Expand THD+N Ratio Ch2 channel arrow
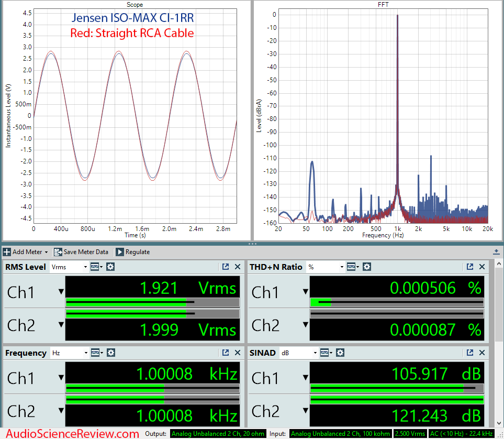 click(306, 324)
